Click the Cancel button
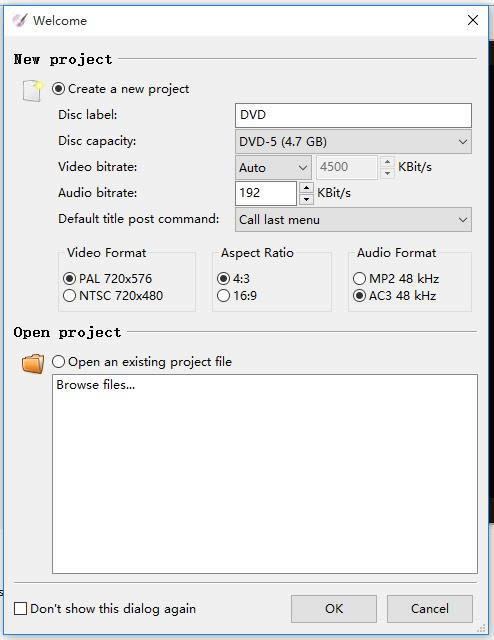494x640 pixels. click(x=429, y=609)
